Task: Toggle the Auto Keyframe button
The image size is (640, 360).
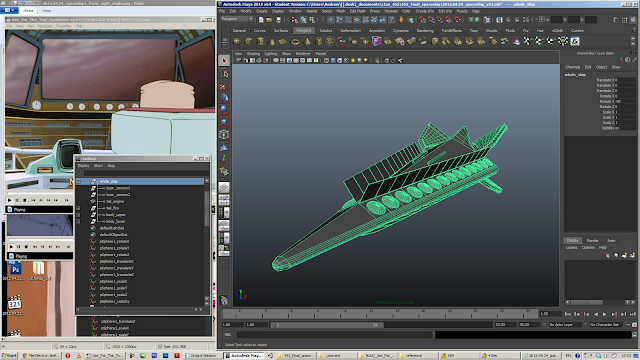Action: [x=635, y=325]
